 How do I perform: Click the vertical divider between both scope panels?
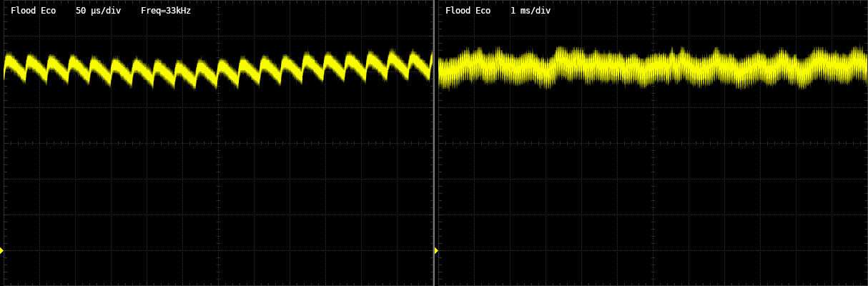click(x=433, y=143)
